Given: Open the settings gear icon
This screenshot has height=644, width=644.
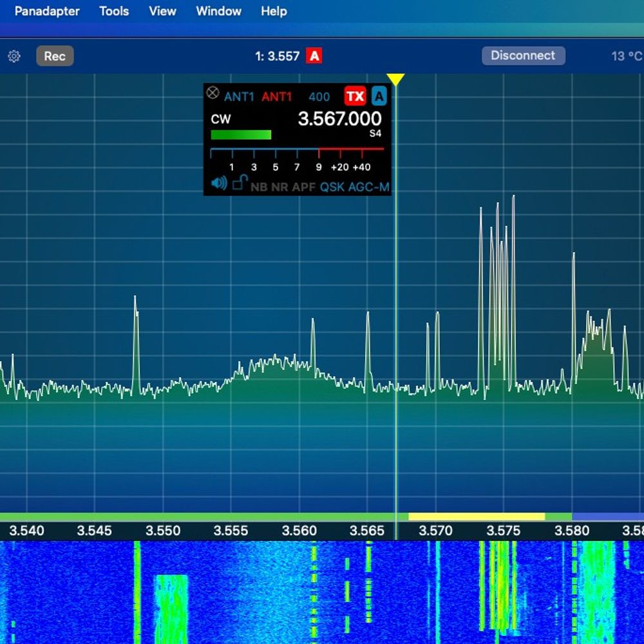Looking at the screenshot, I should coord(14,56).
